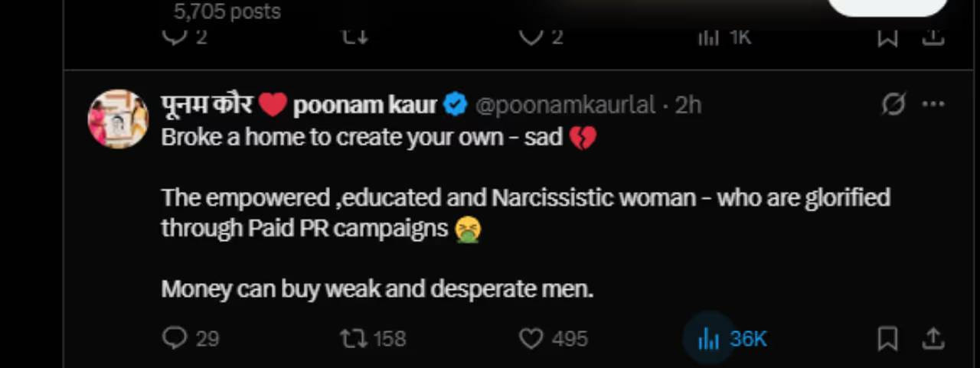This screenshot has height=368, width=980.
Task: Open the @poonamkaurlal handle link
Action: pos(565,105)
